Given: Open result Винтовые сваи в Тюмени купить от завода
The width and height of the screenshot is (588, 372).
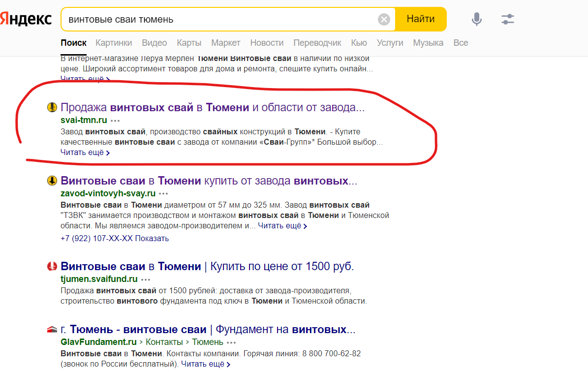Looking at the screenshot, I should click(x=209, y=181).
